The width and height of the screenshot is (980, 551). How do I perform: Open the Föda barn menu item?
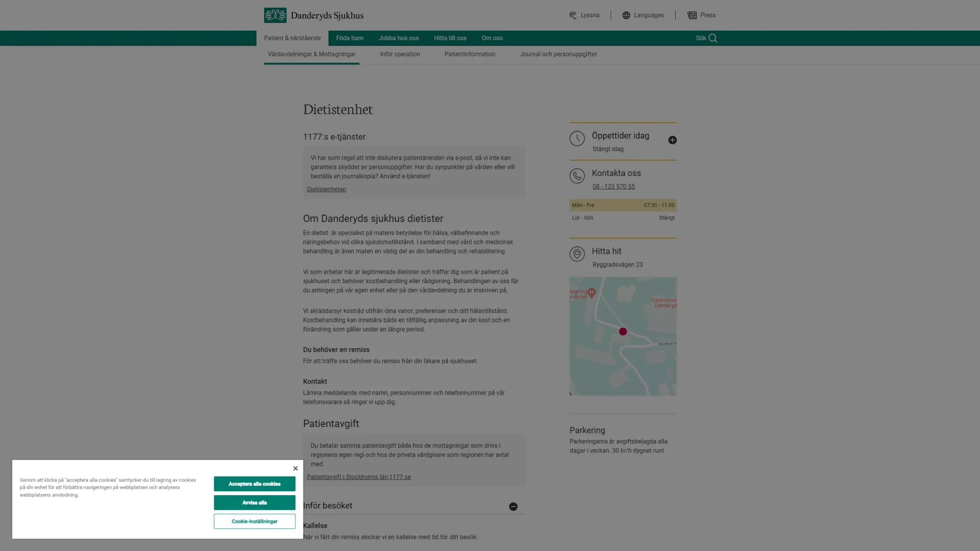(349, 38)
